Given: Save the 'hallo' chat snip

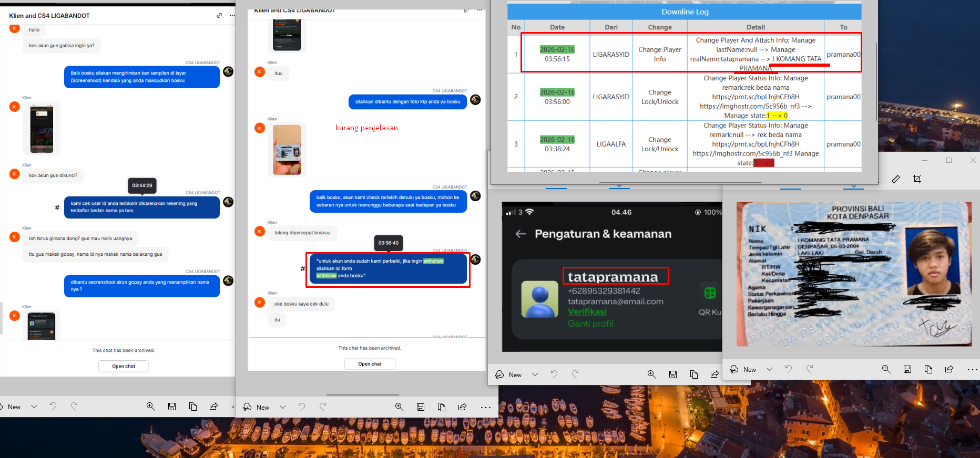Looking at the screenshot, I should [x=172, y=407].
